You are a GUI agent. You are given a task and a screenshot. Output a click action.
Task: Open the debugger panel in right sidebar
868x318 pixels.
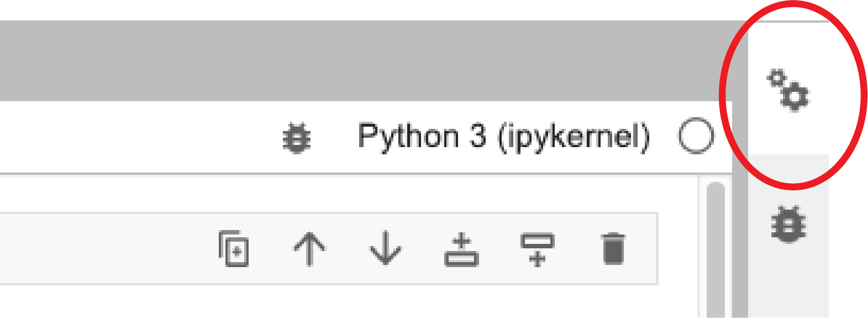click(788, 224)
